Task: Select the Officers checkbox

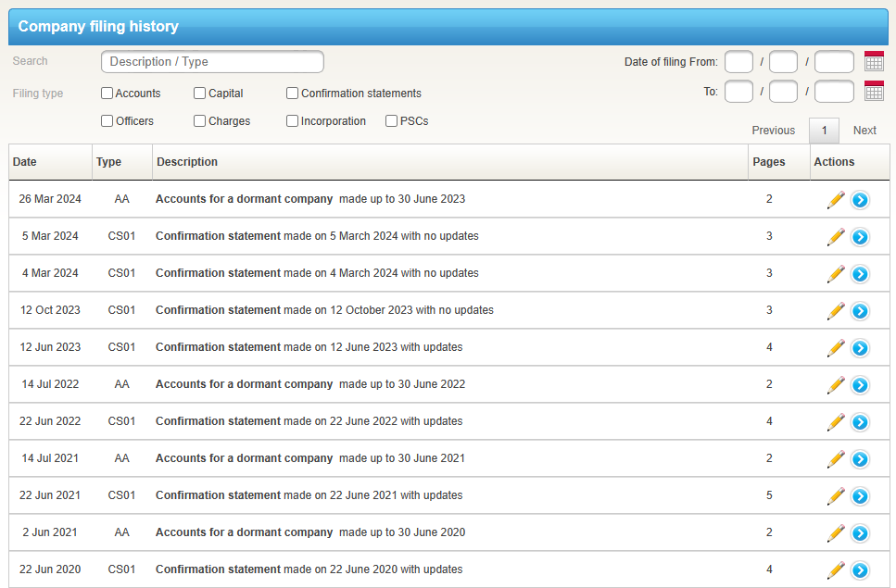Action: tap(107, 121)
